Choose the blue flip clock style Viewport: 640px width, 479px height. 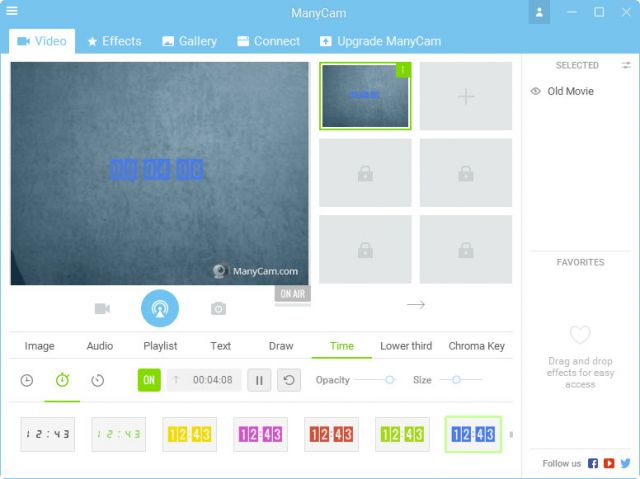click(473, 434)
